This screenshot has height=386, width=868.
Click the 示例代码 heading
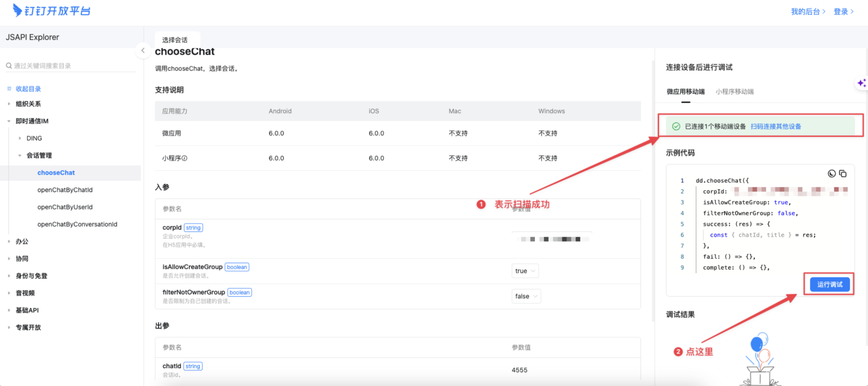tap(680, 153)
